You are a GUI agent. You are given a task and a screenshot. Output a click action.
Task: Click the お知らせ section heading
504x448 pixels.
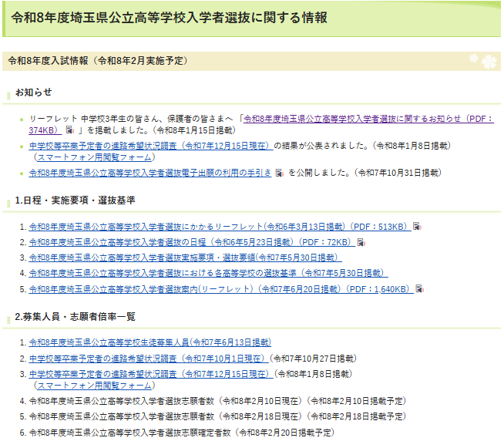33,93
